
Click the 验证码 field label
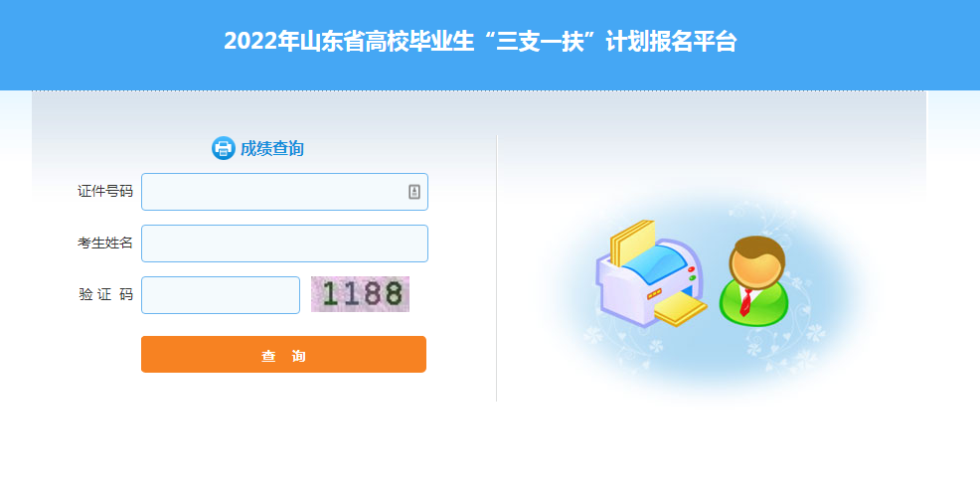coord(105,294)
